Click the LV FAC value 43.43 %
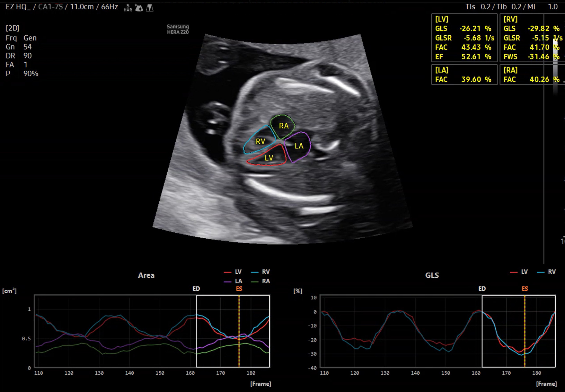Viewport: 565px width, 392px height. (476, 47)
